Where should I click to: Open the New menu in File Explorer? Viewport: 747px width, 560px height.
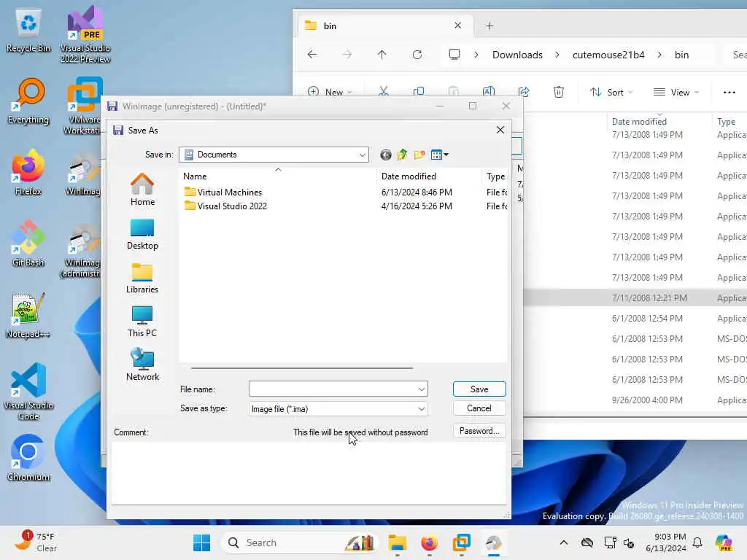pos(330,92)
